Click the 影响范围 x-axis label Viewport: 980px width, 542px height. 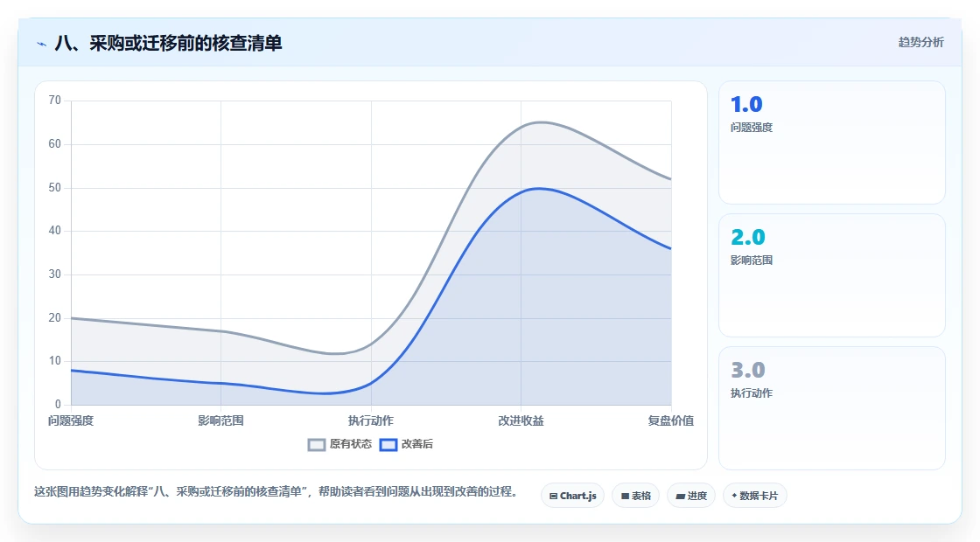[220, 420]
